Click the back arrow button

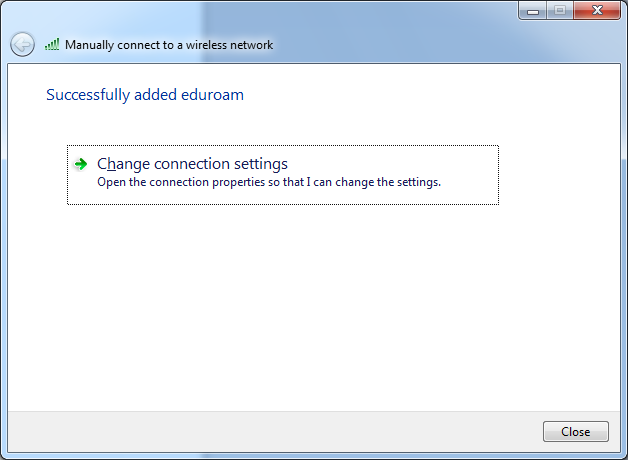pos(22,44)
